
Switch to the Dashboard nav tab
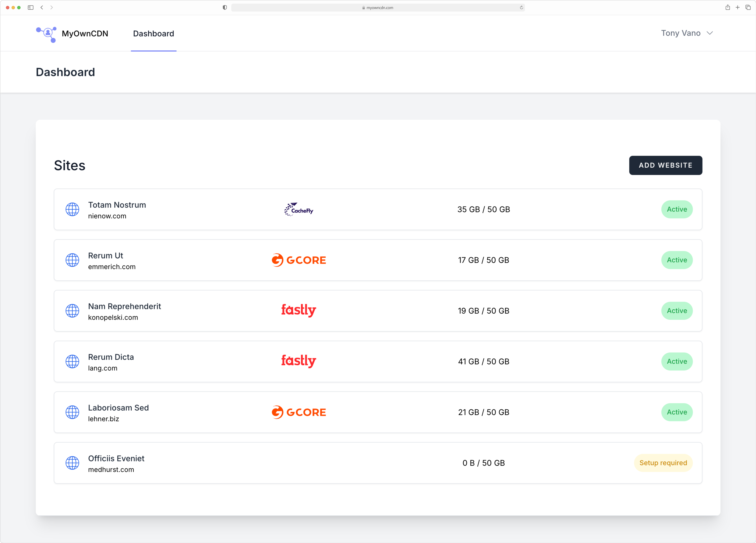(154, 34)
